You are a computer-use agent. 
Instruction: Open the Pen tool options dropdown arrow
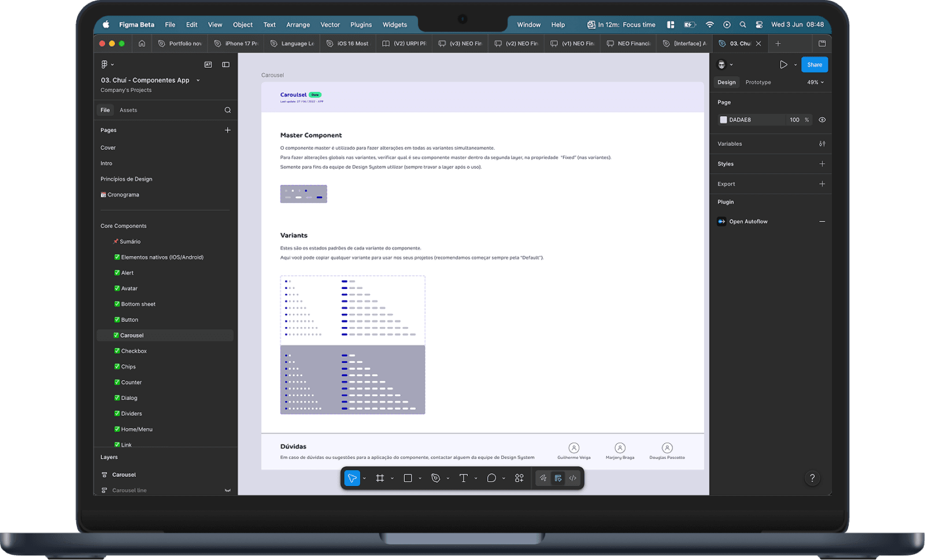click(448, 479)
